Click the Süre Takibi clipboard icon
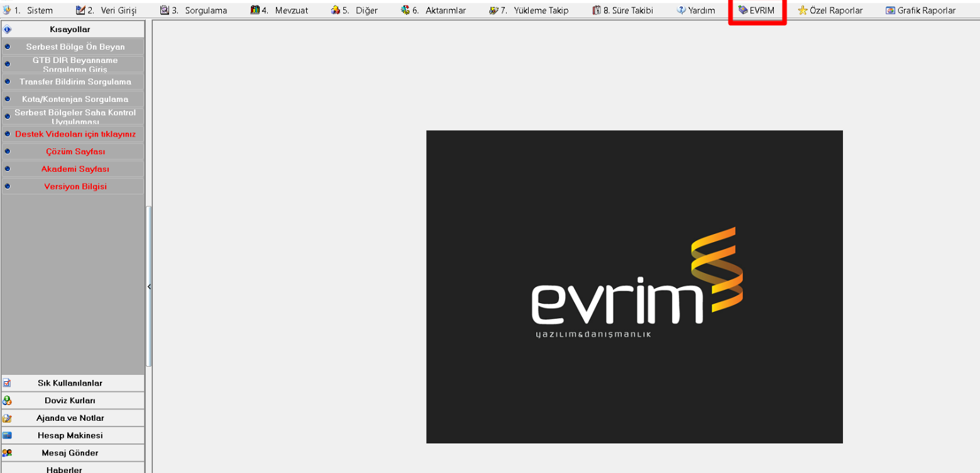Screen dimensions: 980x473 pos(597,10)
